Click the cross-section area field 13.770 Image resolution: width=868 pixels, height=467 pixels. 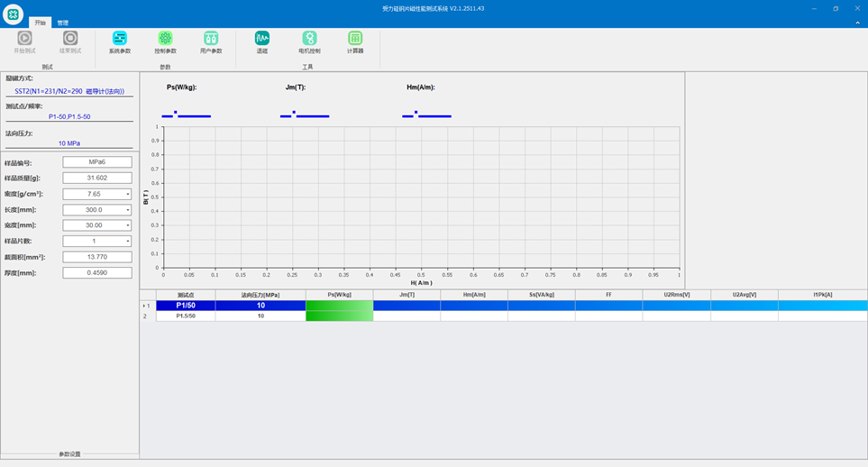[96, 257]
